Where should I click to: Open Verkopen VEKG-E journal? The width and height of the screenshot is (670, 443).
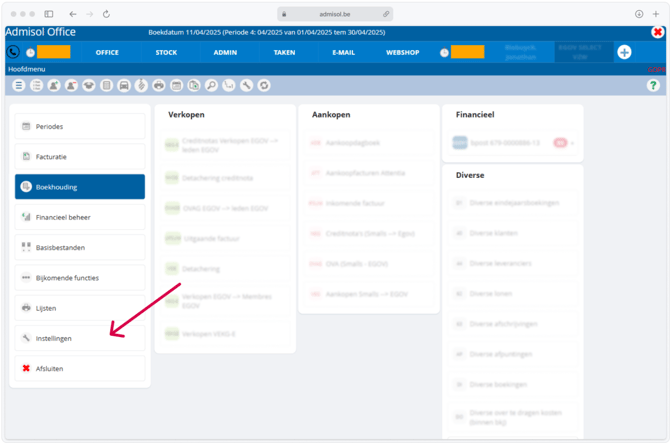point(225,334)
